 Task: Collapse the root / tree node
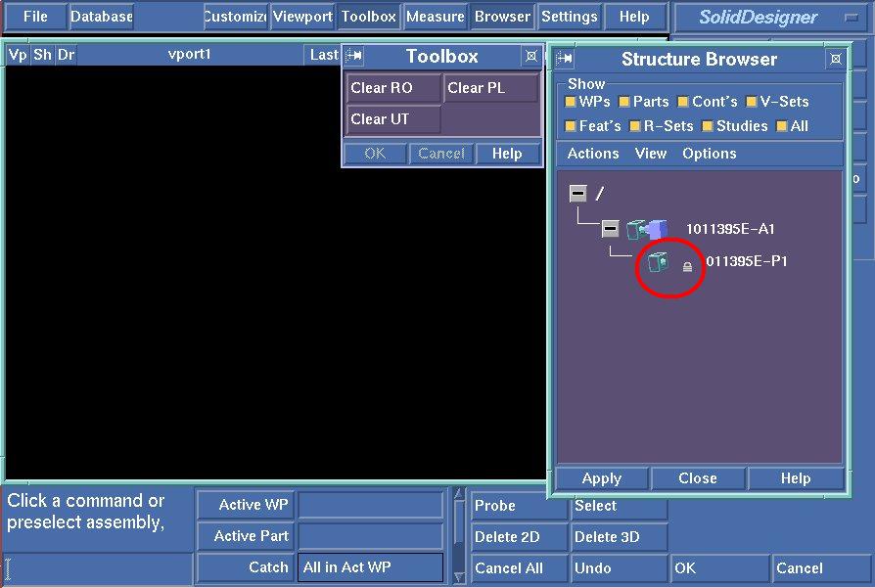[578, 194]
